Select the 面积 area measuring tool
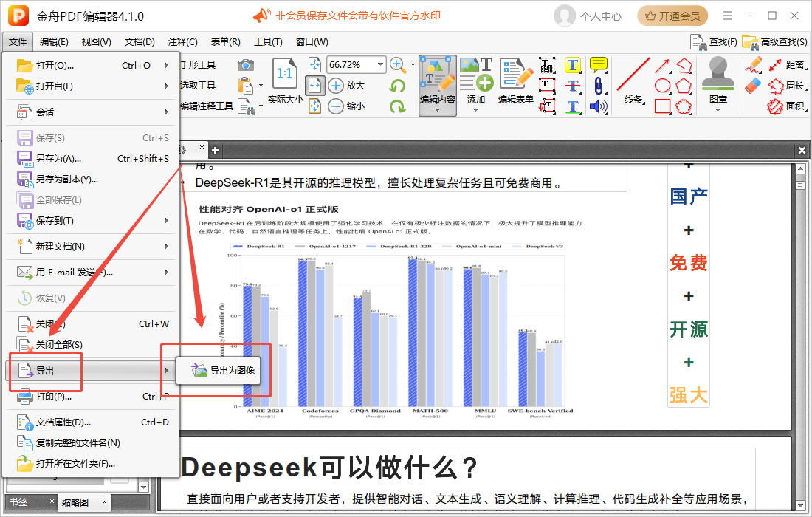 (x=786, y=106)
